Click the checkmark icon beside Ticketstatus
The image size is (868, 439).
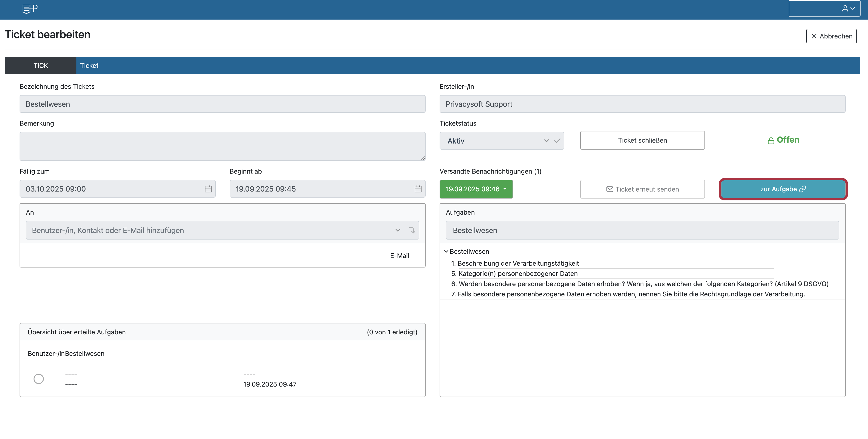click(x=557, y=141)
